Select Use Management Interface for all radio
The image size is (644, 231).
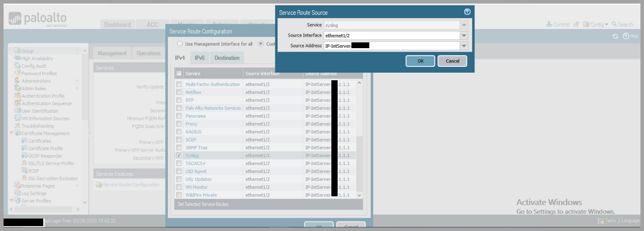[x=180, y=44]
